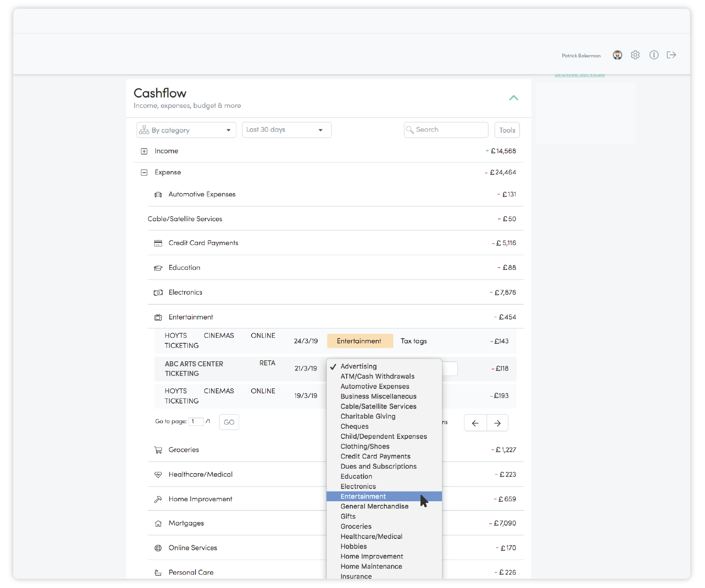Image resolution: width=705 pixels, height=588 pixels.
Task: Click the Personal Care icon
Action: [x=158, y=573]
